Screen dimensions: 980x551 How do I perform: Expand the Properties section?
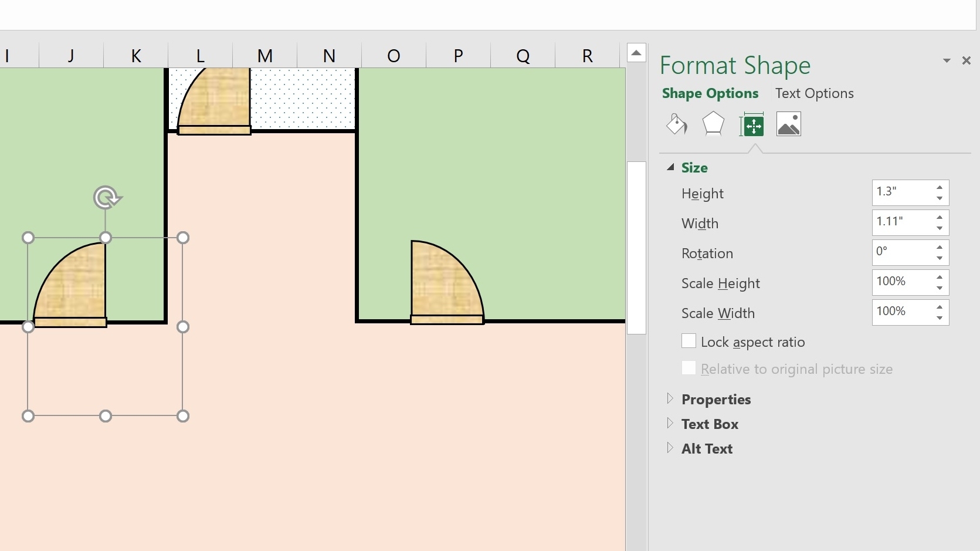click(670, 399)
